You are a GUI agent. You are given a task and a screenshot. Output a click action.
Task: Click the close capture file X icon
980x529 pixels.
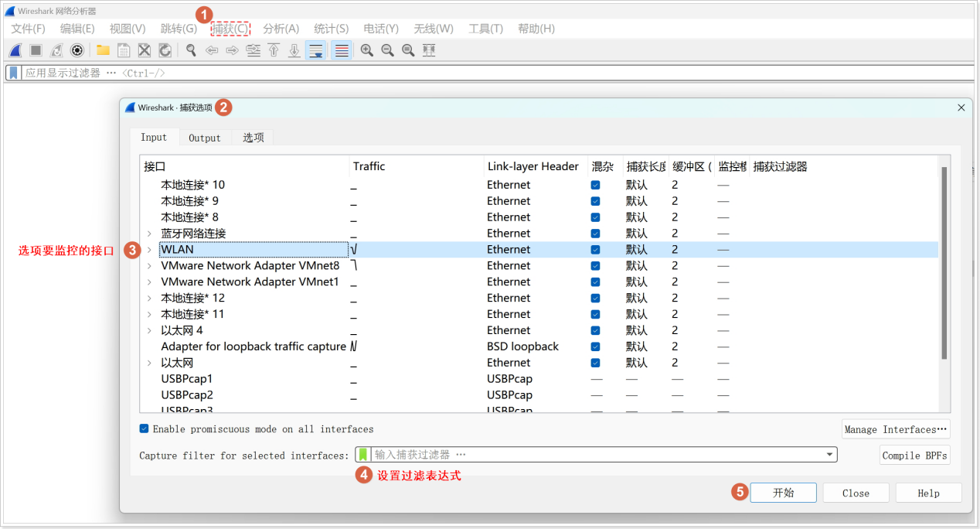(x=144, y=50)
